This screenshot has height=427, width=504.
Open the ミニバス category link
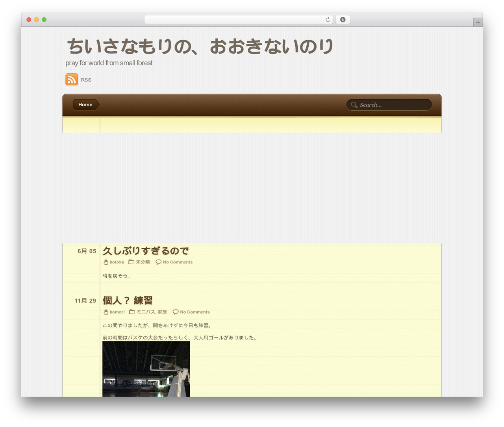point(146,312)
